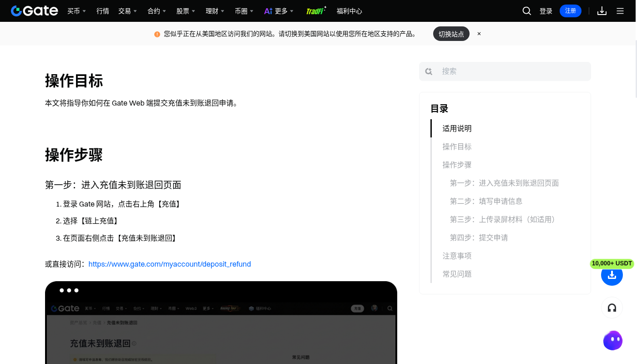This screenshot has width=637, height=364.
Task: Jump to 第四步：提交申请 in contents
Action: (x=479, y=238)
